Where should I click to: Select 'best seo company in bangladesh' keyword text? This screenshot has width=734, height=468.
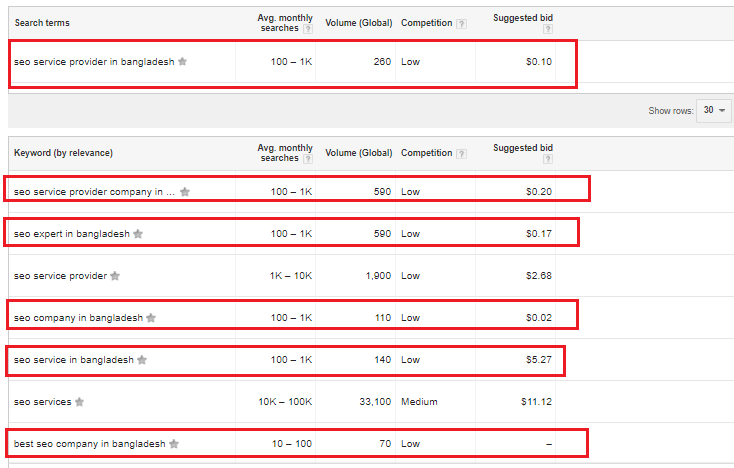89,444
